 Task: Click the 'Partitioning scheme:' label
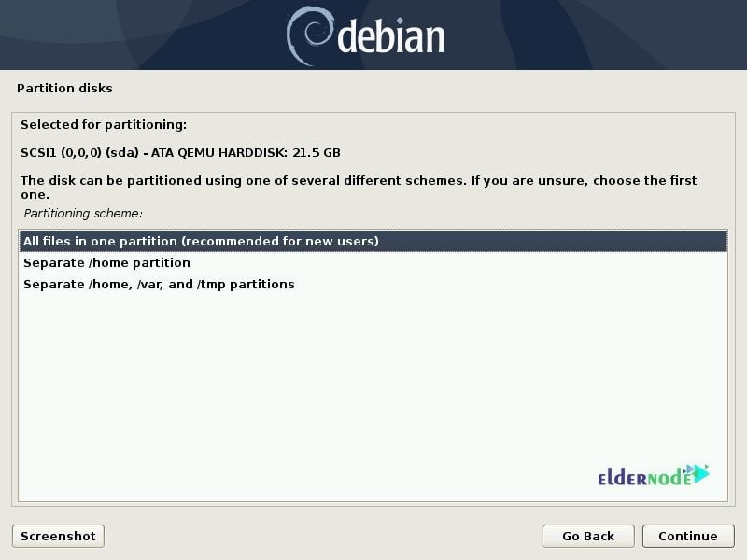click(x=83, y=214)
